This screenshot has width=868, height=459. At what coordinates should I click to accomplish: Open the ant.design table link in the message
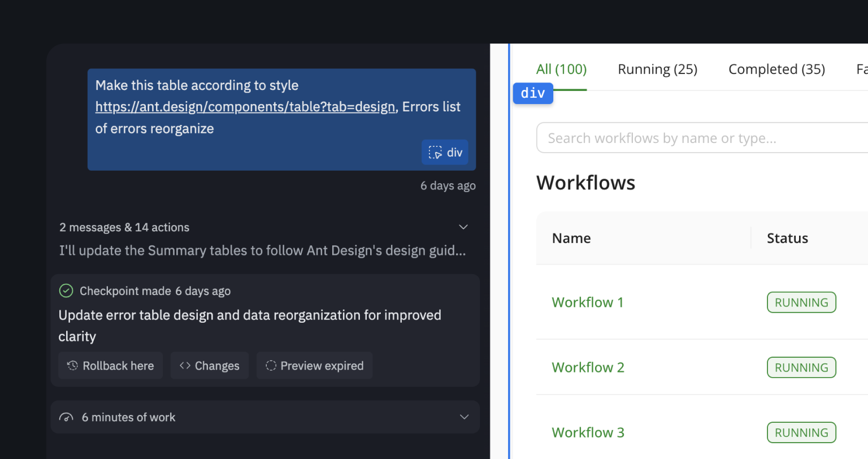[x=245, y=107]
